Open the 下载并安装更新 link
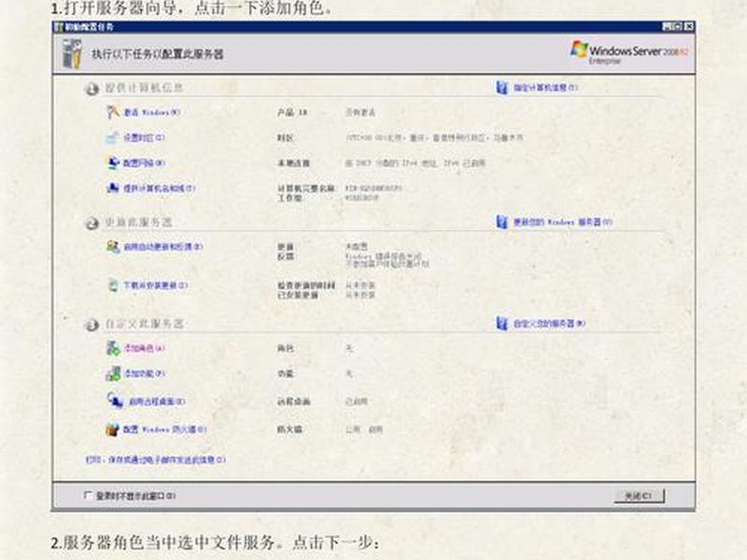 [155, 286]
